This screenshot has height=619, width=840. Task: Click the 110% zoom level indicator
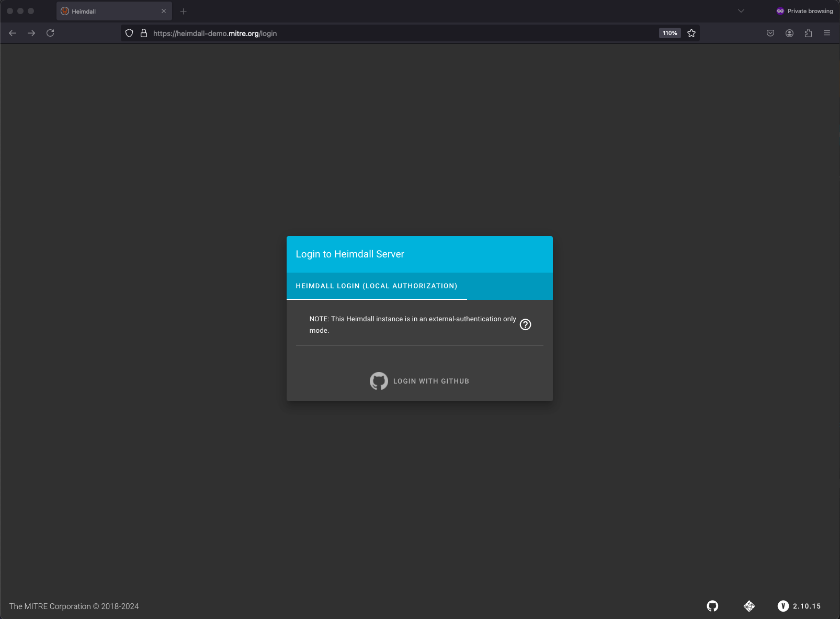coord(669,32)
